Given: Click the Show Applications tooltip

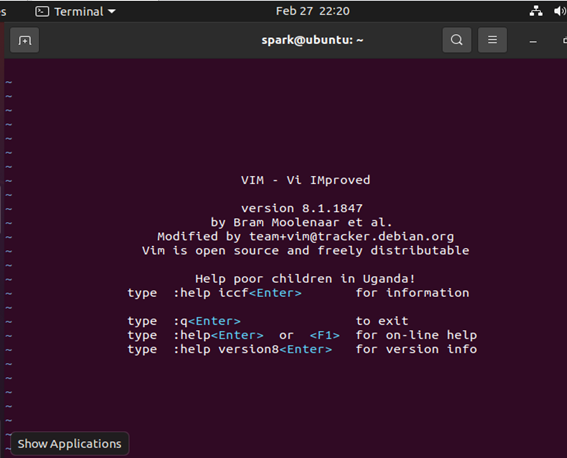Looking at the screenshot, I should click(x=69, y=444).
